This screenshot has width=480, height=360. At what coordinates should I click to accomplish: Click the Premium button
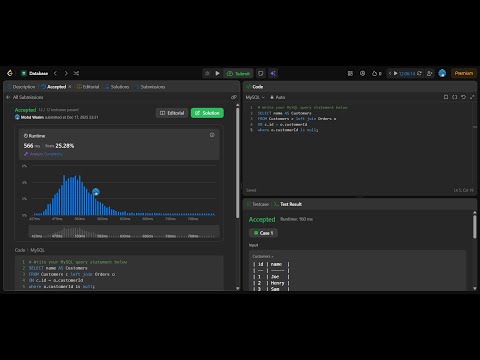464,73
